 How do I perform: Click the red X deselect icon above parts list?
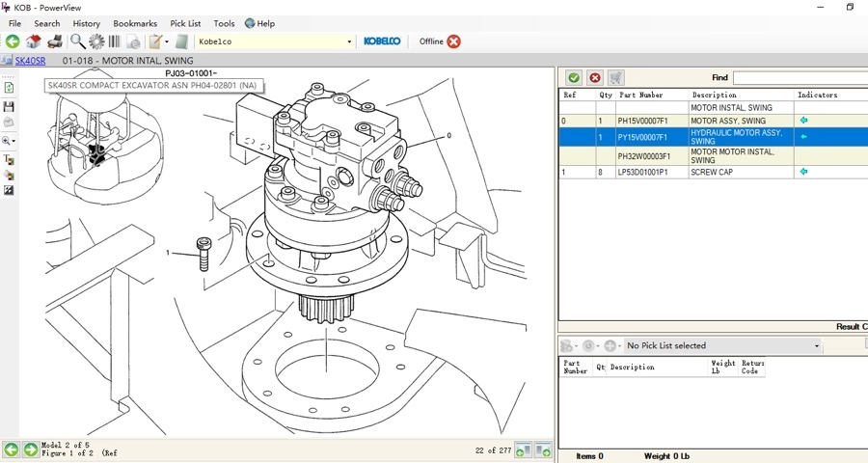click(595, 77)
